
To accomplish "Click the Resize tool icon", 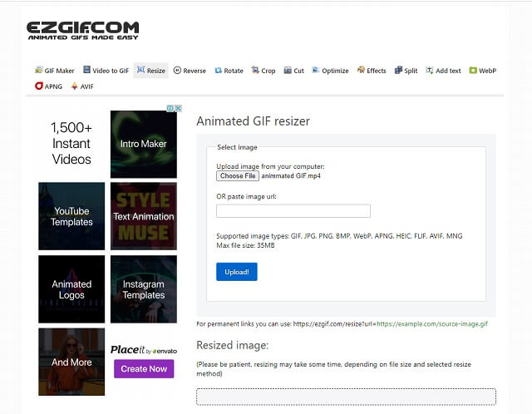I will pos(140,70).
